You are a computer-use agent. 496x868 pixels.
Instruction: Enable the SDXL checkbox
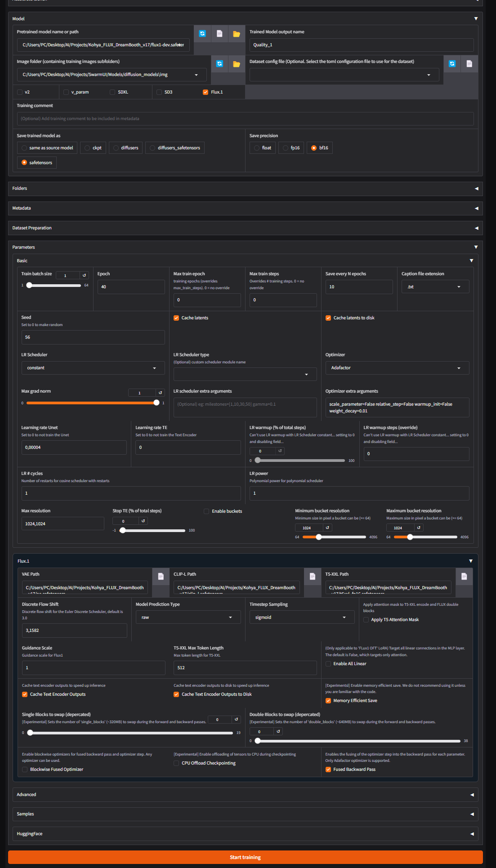point(112,92)
